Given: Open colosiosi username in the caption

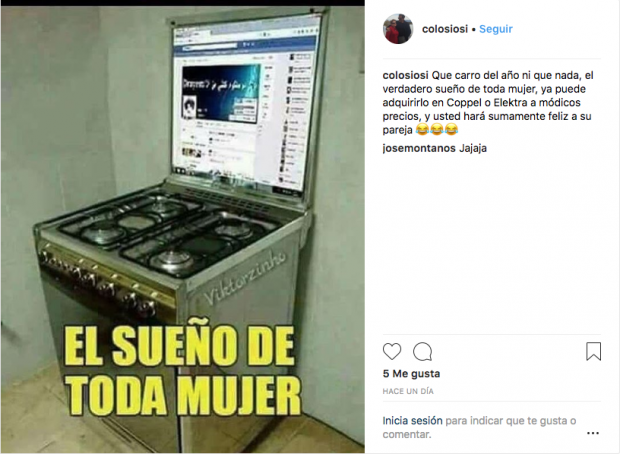Looking at the screenshot, I should (405, 75).
